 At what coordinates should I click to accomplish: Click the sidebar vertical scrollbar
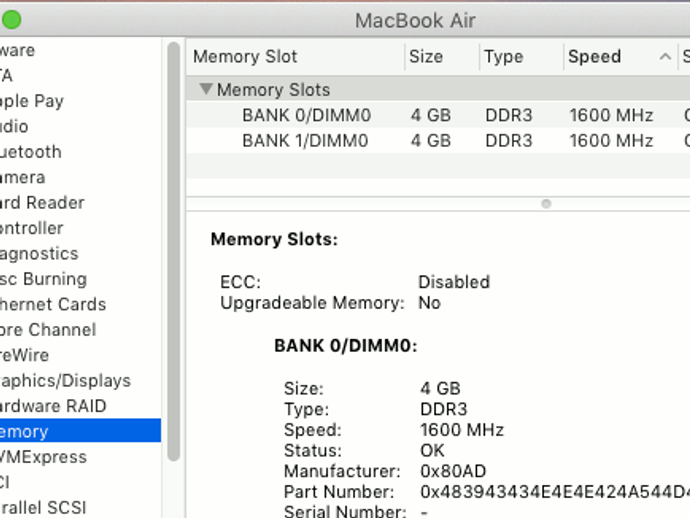pyautogui.click(x=174, y=251)
